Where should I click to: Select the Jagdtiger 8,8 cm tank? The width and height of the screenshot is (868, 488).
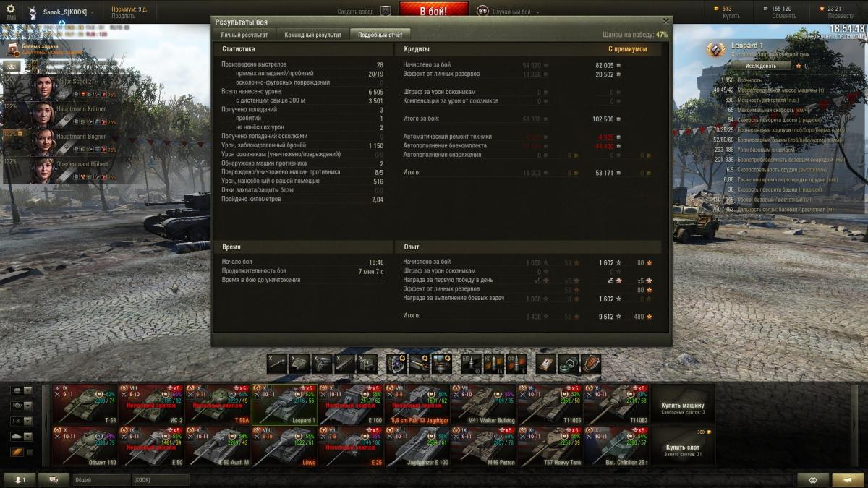tap(417, 404)
